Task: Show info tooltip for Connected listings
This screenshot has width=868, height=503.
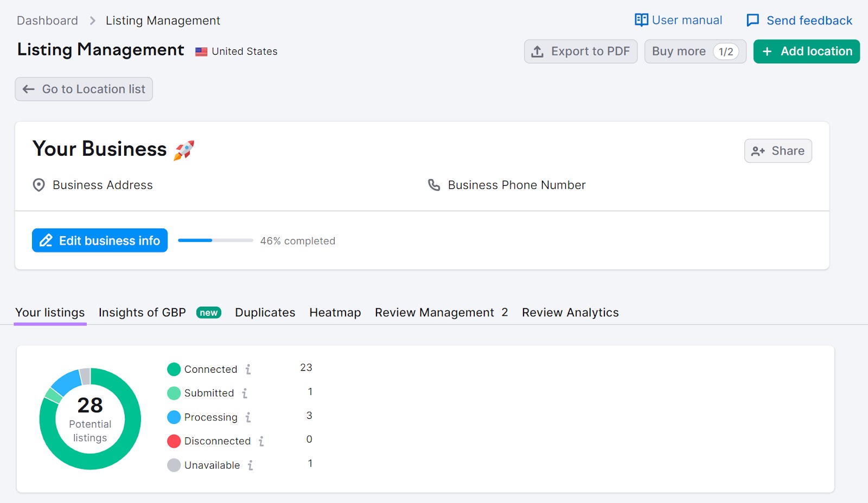Action: pos(248,370)
